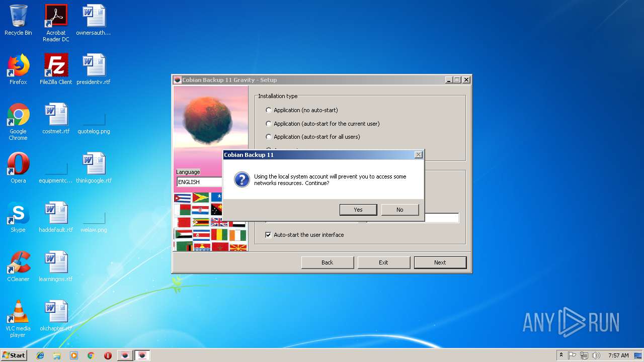Open Google Chrome desktop shortcut
The height and width of the screenshot is (362, 644).
(18, 122)
